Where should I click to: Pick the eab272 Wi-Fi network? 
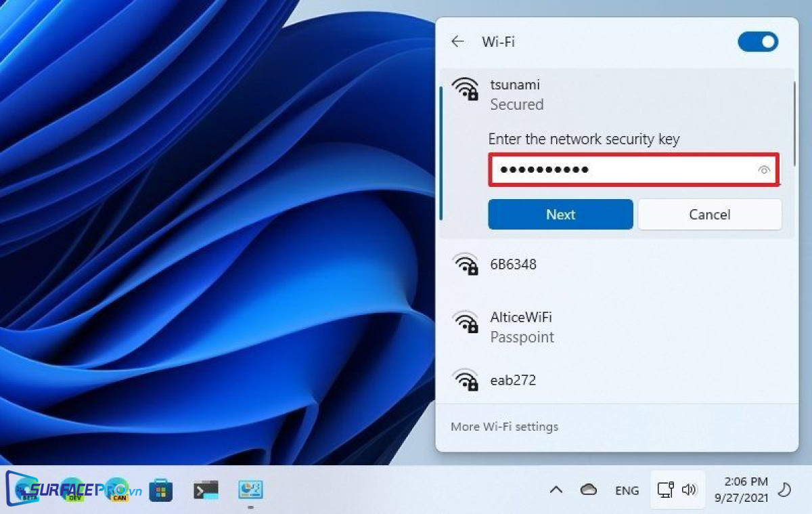click(616, 380)
